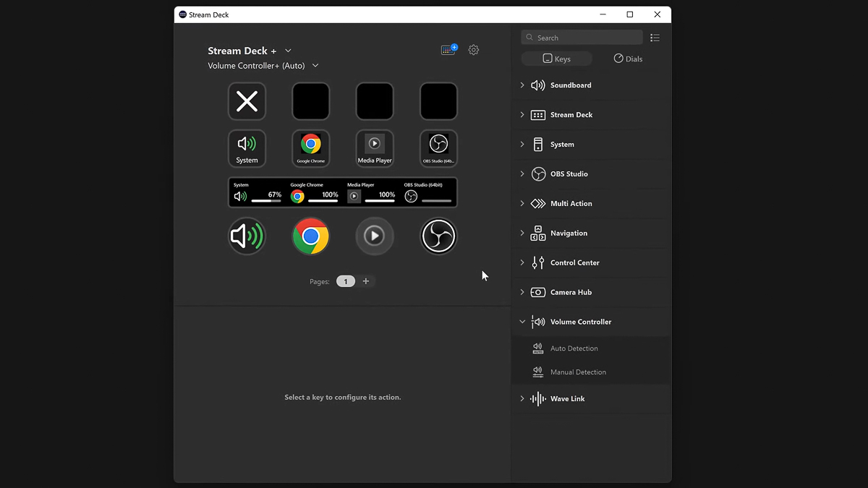The image size is (868, 488).
Task: Click the Stream Deck app icon in title bar
Action: [183, 14]
